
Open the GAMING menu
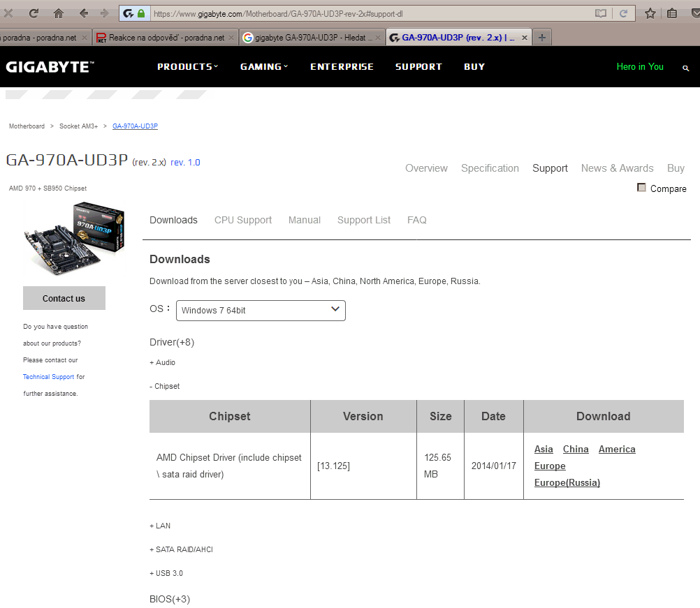coord(264,67)
